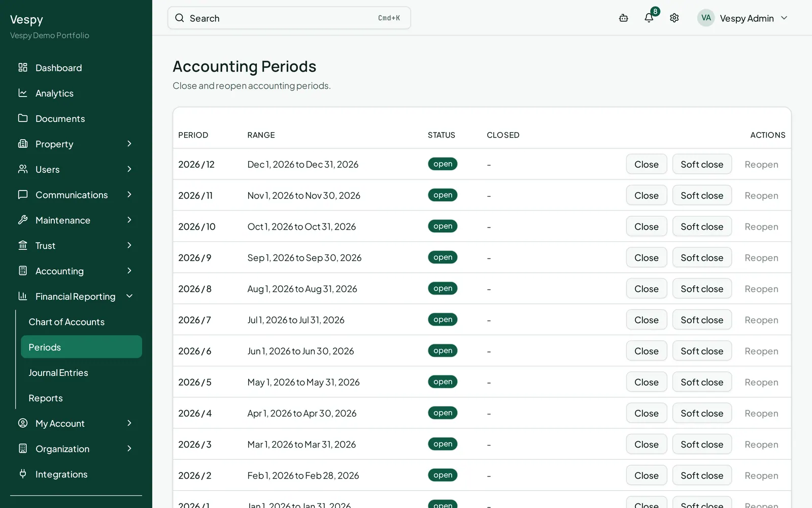
Task: Click the STATUS column header
Action: tap(442, 135)
